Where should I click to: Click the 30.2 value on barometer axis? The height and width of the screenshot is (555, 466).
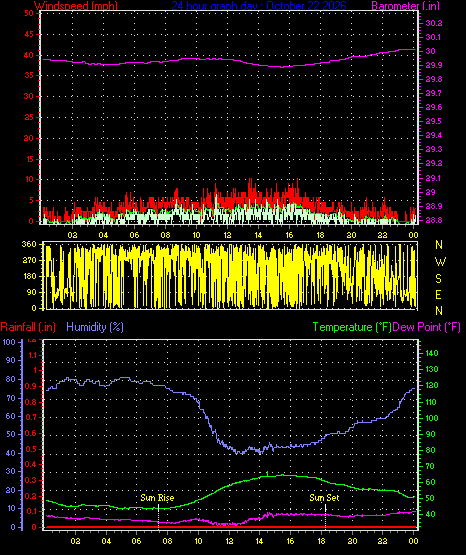click(434, 23)
